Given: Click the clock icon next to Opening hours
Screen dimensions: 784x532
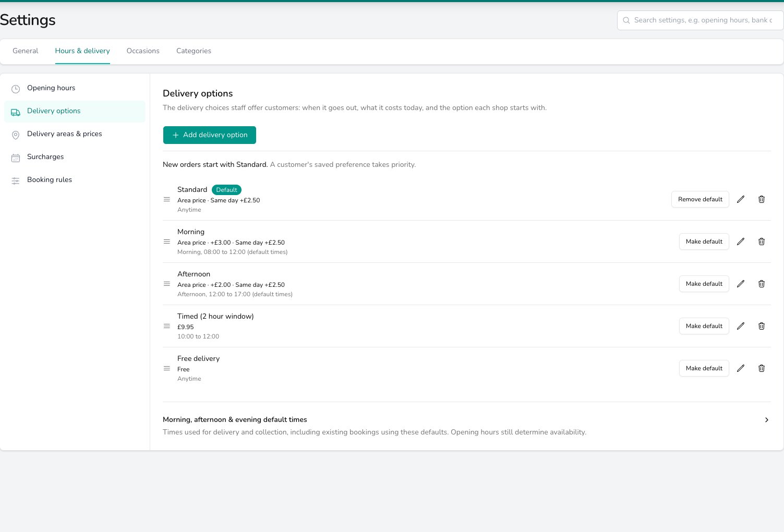Looking at the screenshot, I should pyautogui.click(x=16, y=89).
